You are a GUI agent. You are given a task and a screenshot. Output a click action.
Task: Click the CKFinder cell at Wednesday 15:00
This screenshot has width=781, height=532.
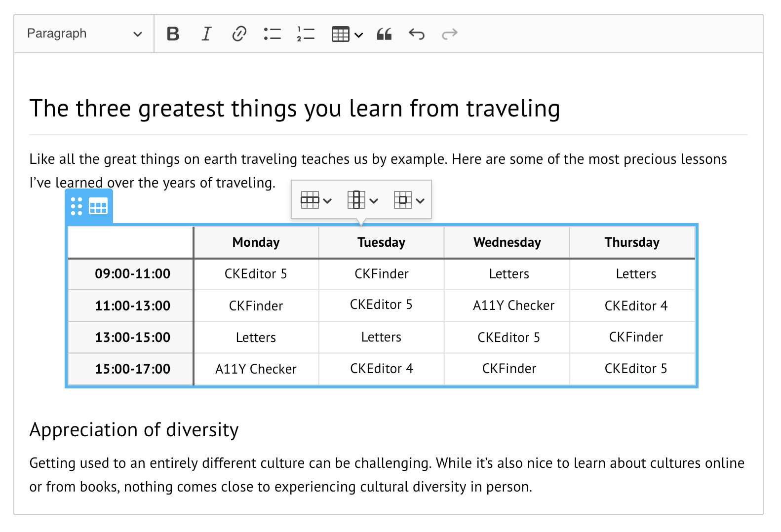[507, 369]
